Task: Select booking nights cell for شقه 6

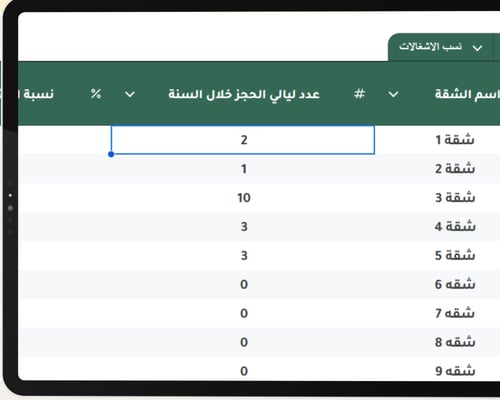Action: tap(243, 284)
